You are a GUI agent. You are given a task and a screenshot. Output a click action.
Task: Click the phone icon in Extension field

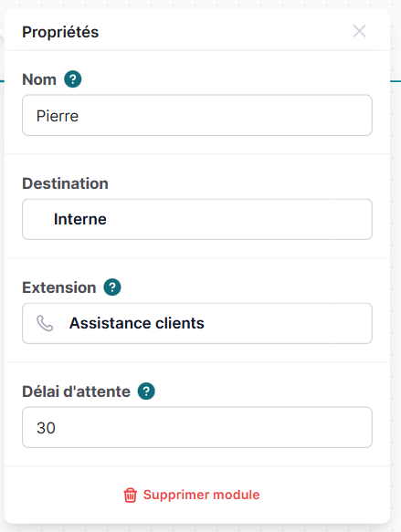pos(45,323)
